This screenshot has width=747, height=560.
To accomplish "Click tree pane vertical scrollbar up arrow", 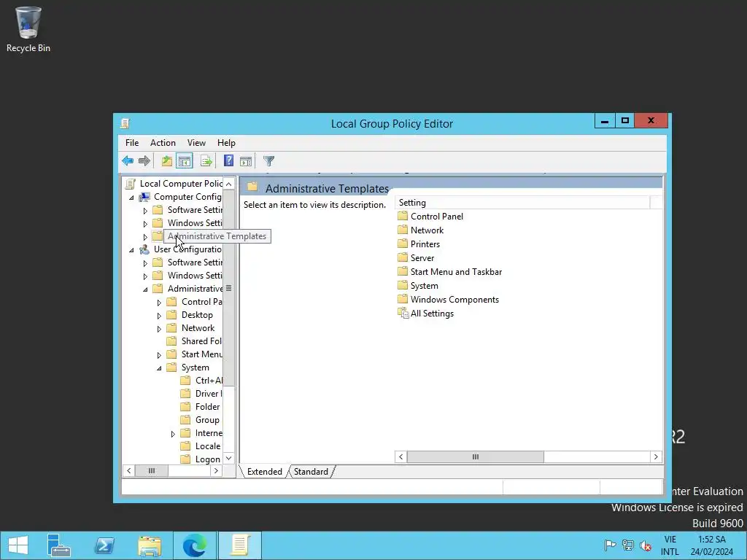I will 228,184.
